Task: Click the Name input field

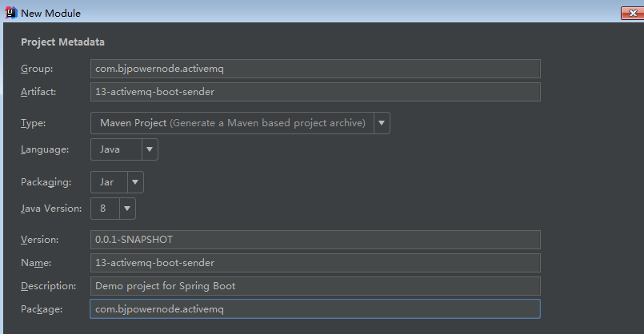Action: (315, 263)
